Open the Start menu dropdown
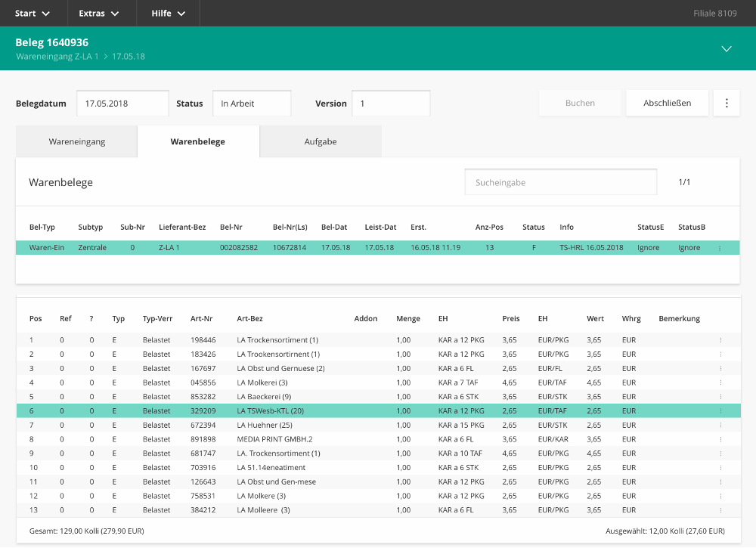The image size is (756, 548). click(33, 14)
